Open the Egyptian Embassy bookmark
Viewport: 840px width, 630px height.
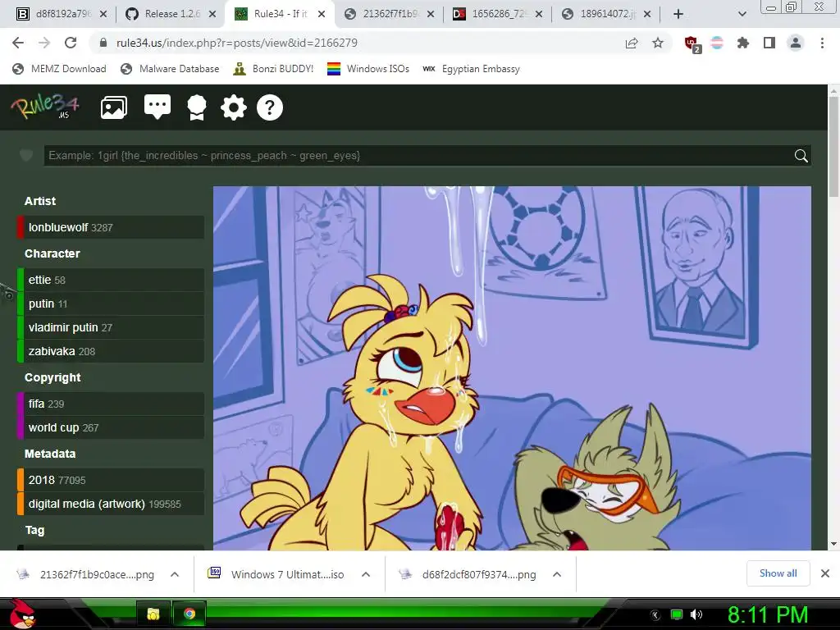(471, 69)
